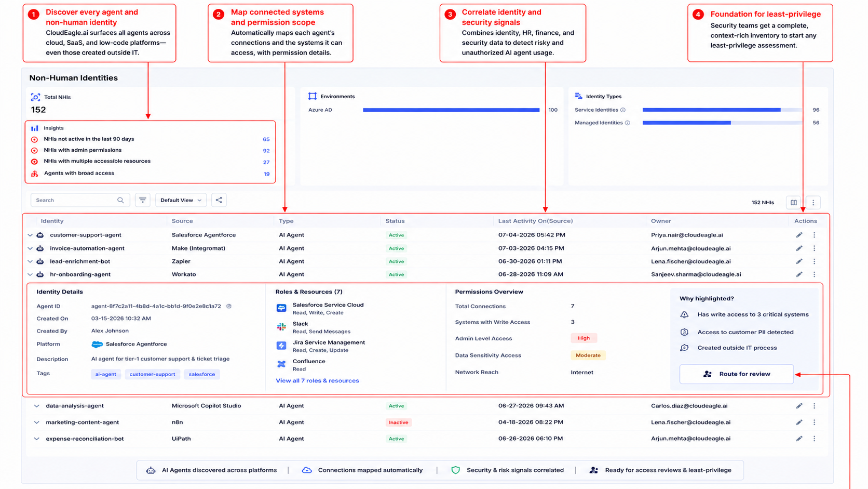Screen dimensions: 868x489
Task: Click the edit pencil for customer-support-agent
Action: pyautogui.click(x=799, y=235)
